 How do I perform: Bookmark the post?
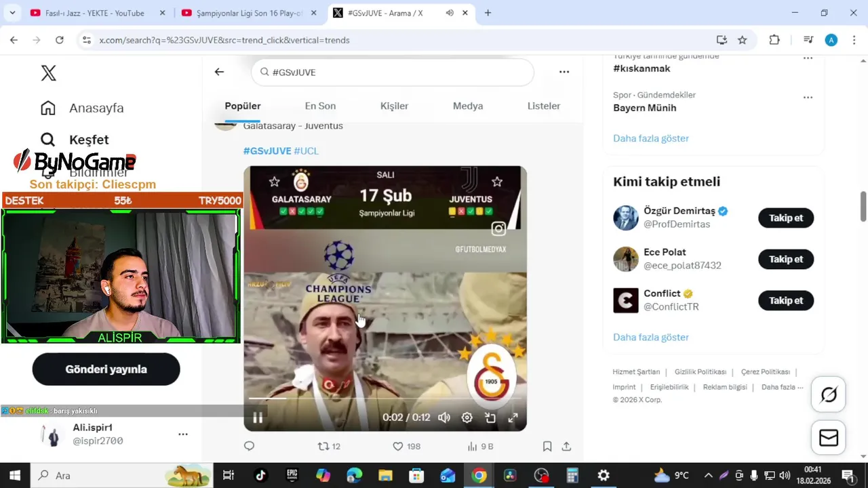[547, 446]
